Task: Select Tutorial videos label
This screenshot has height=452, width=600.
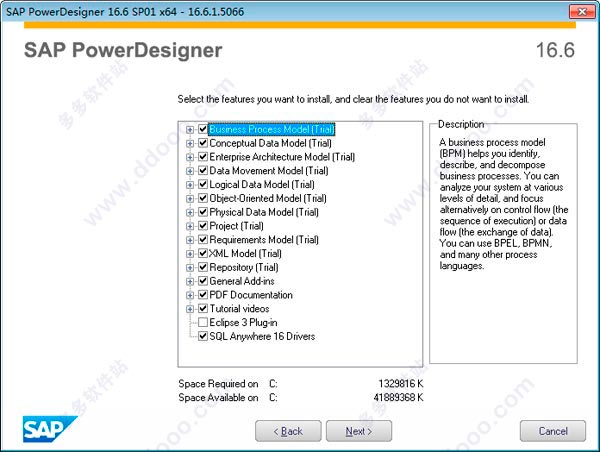Action: coord(239,308)
